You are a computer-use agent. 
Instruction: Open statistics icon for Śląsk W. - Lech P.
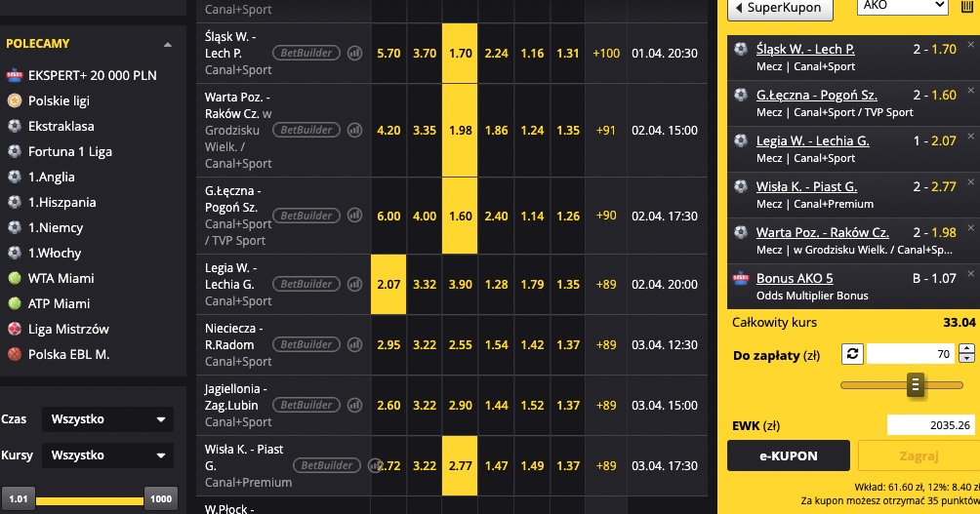[354, 54]
